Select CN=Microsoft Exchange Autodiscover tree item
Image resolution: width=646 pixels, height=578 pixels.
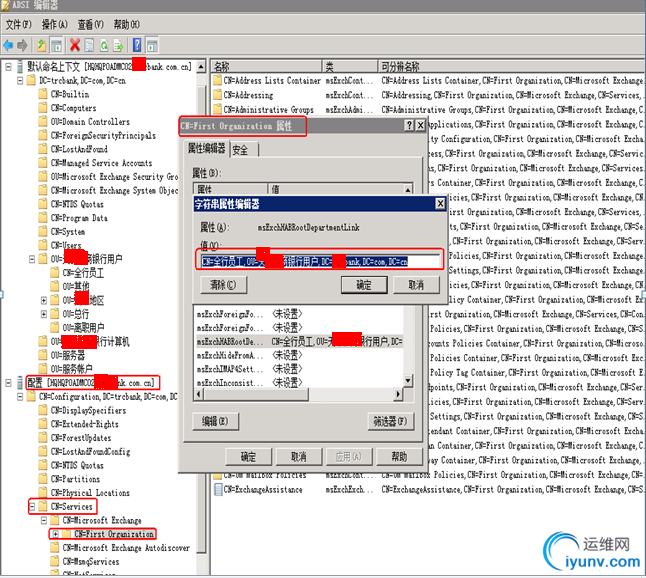pos(126,548)
